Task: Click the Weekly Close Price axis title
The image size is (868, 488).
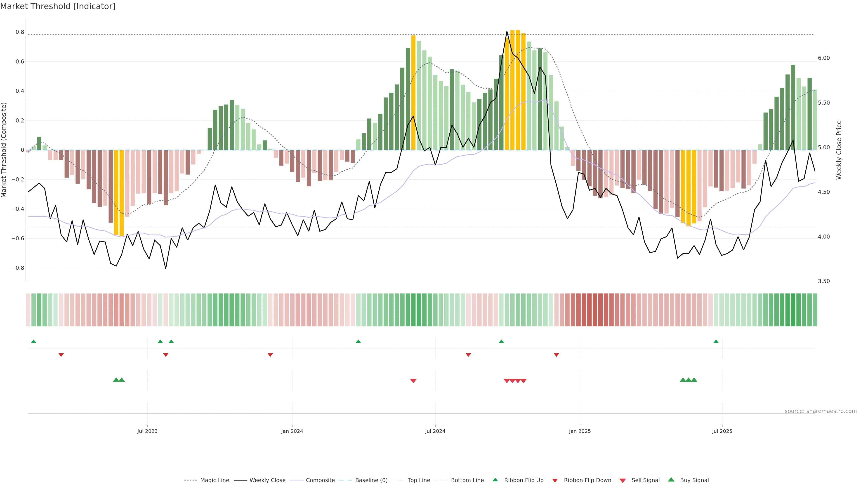Action: click(839, 150)
